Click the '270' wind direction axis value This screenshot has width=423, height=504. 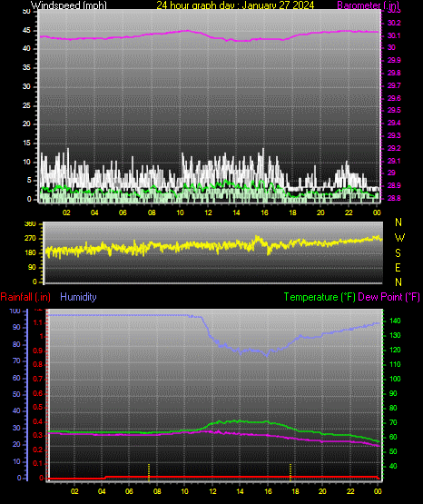(30, 239)
